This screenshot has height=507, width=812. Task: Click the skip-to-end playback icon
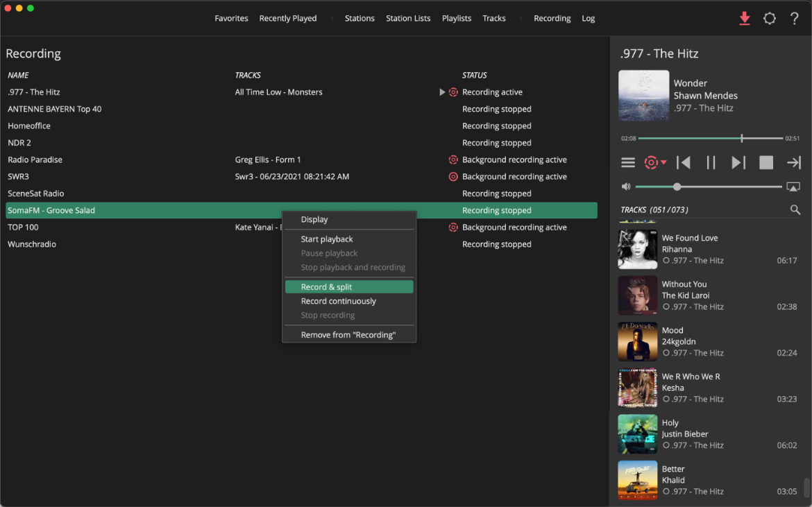pyautogui.click(x=793, y=162)
